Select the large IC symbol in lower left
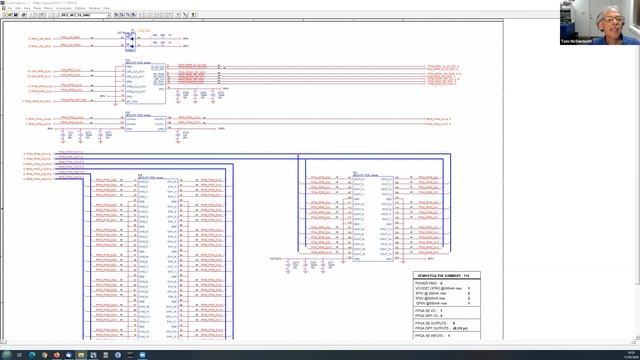The image size is (640, 360). pos(158,259)
